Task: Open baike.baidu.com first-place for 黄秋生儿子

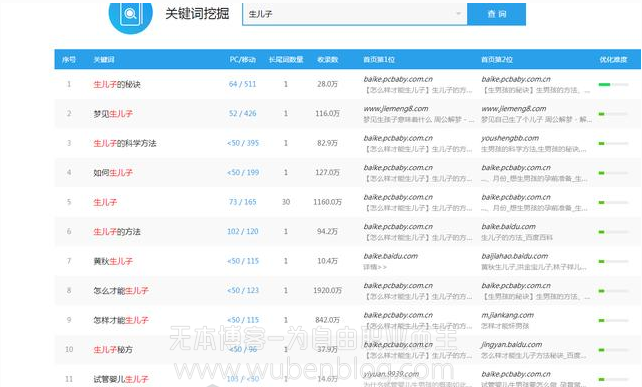Action: (x=391, y=256)
